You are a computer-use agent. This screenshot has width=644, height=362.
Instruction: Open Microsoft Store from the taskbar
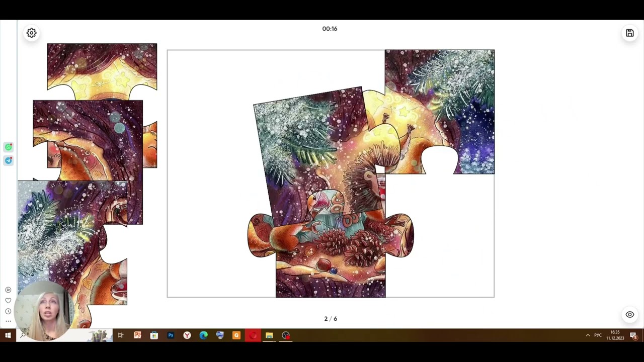(x=154, y=335)
